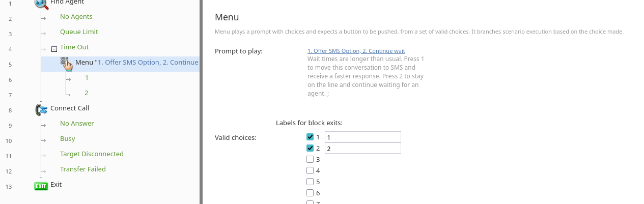
Task: Select the Time Out exit label
Action: coord(74,47)
